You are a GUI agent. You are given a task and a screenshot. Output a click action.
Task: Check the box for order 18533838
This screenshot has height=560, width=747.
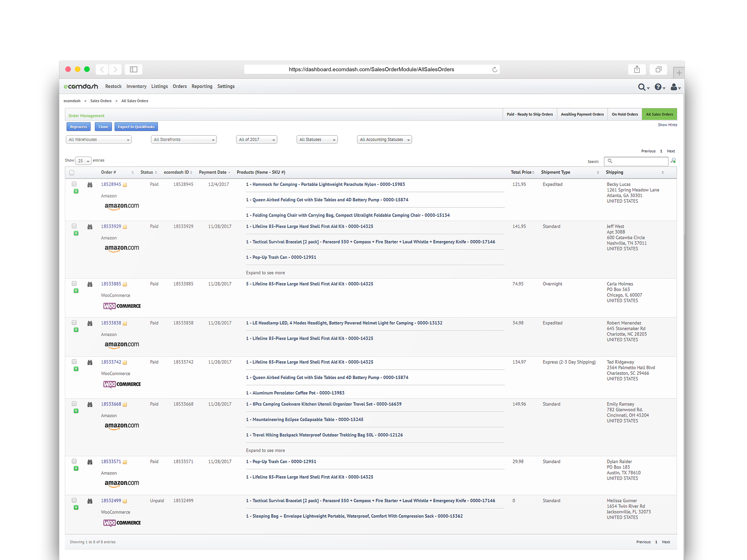pyautogui.click(x=74, y=323)
